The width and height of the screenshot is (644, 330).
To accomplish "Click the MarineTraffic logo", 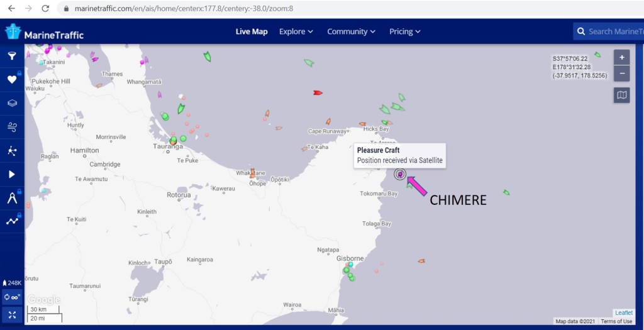I will point(44,33).
